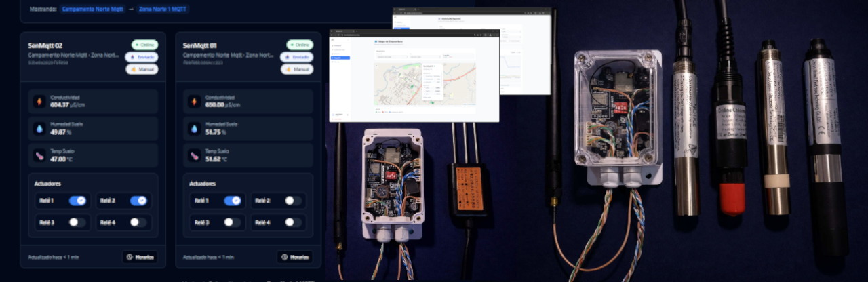Click Online status badge on SenMqtt 01

(300, 45)
